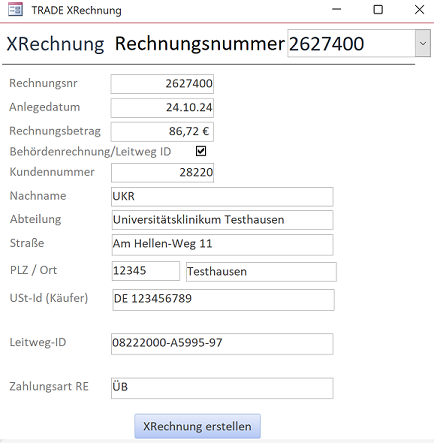Focus the Straße address field

coord(222,244)
